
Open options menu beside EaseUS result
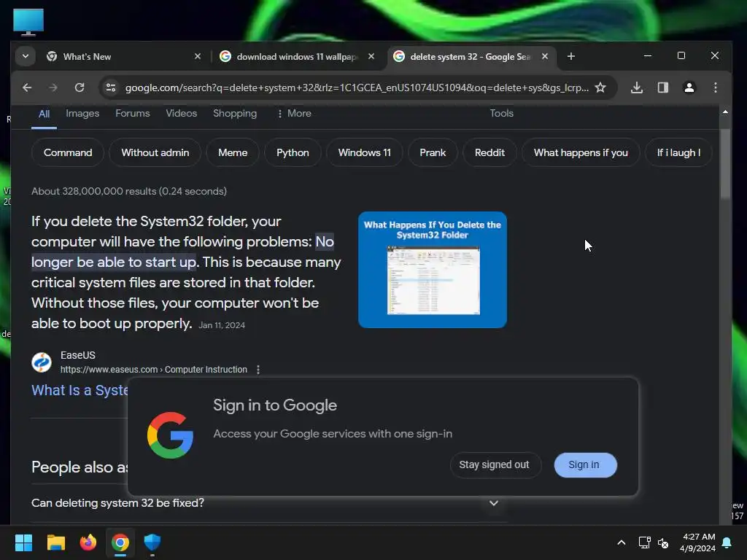click(258, 370)
